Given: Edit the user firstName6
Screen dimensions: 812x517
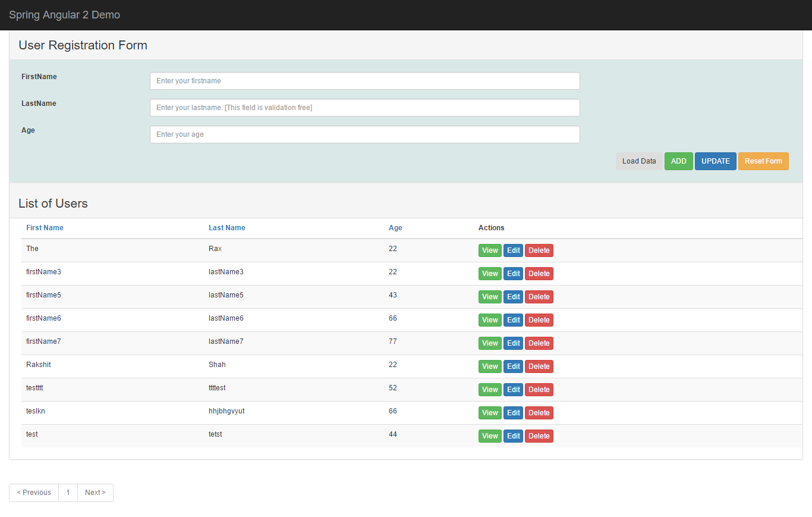Looking at the screenshot, I should pos(513,319).
